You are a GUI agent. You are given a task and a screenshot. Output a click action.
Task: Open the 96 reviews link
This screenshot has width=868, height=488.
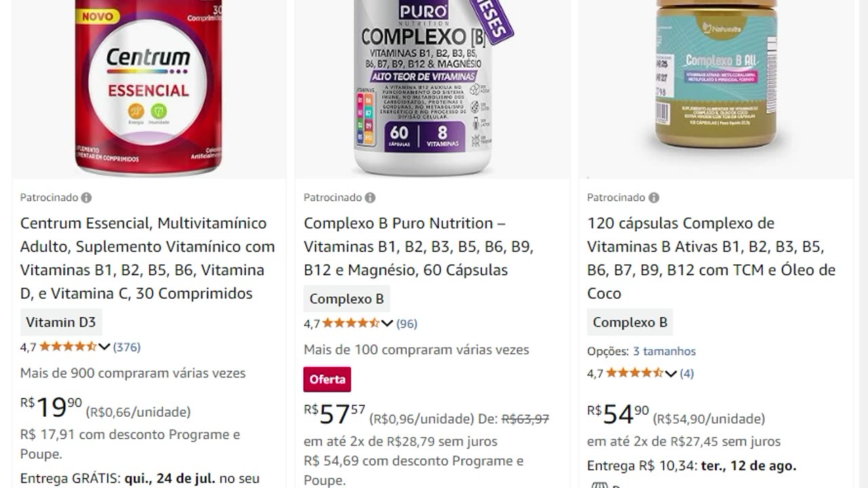click(407, 323)
